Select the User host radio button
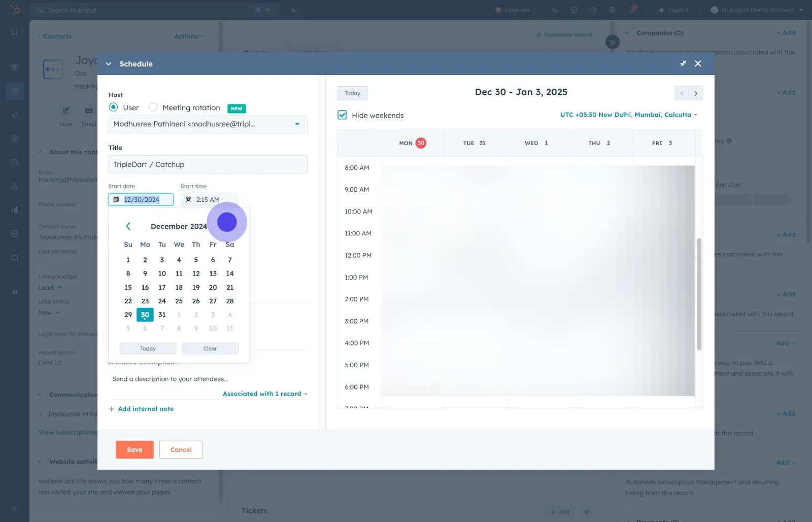Image resolution: width=812 pixels, height=522 pixels. point(113,107)
